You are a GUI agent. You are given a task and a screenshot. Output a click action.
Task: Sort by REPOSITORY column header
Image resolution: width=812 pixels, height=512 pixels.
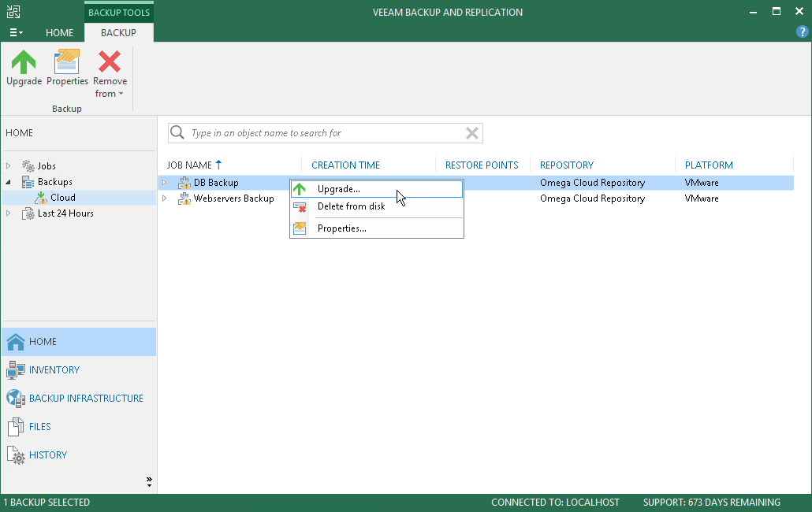567,165
